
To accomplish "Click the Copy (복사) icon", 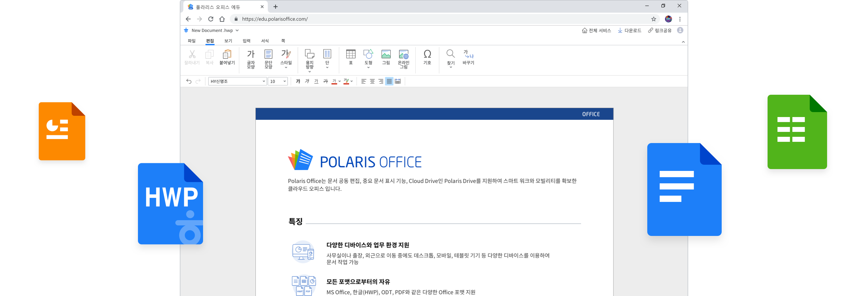I will [210, 54].
